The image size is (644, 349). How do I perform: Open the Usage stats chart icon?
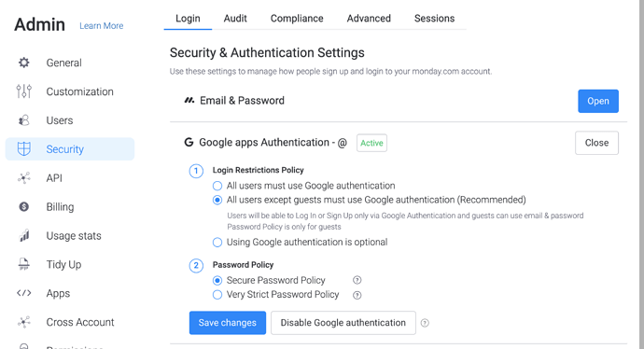click(x=24, y=235)
